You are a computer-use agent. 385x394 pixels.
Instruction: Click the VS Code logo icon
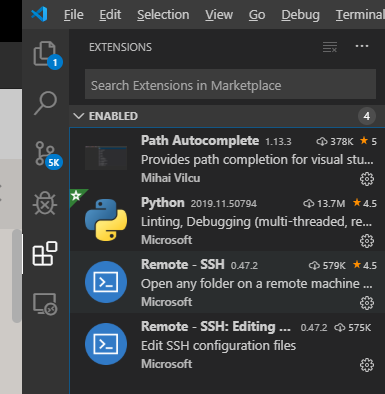click(39, 14)
